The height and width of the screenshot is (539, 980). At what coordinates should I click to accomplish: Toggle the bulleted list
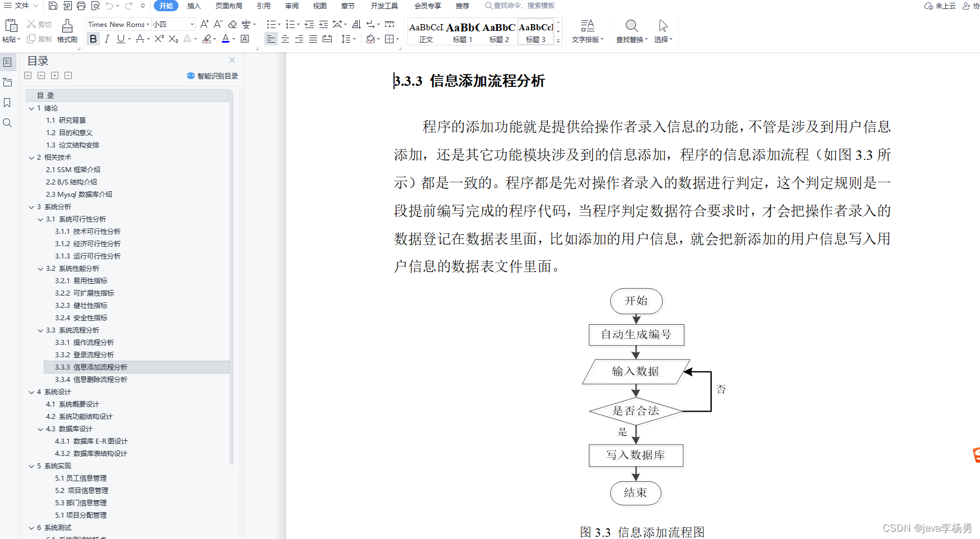pyautogui.click(x=272, y=24)
